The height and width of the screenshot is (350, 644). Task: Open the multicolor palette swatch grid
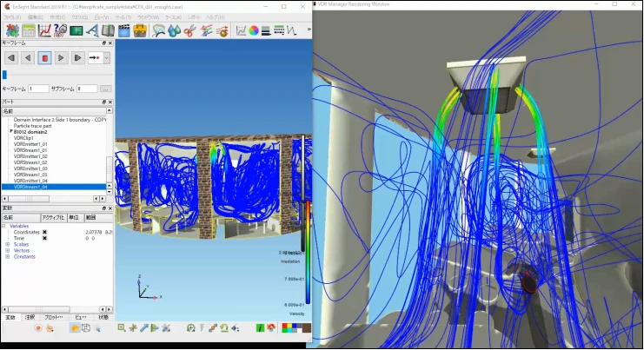(292, 327)
